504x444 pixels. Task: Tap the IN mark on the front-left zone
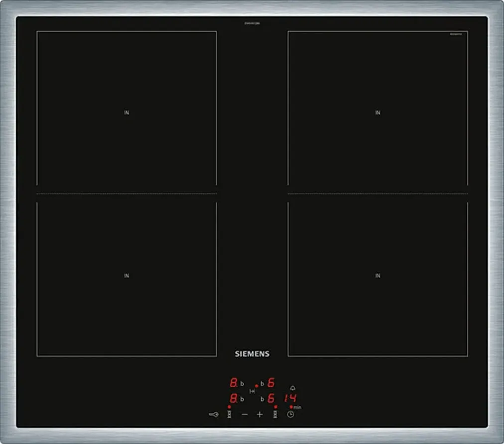[126, 276]
